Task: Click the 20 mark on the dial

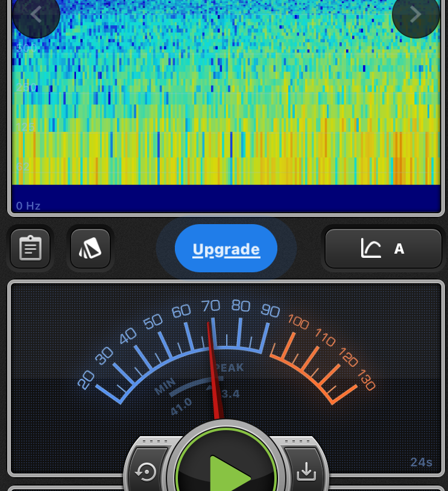Action: (86, 380)
